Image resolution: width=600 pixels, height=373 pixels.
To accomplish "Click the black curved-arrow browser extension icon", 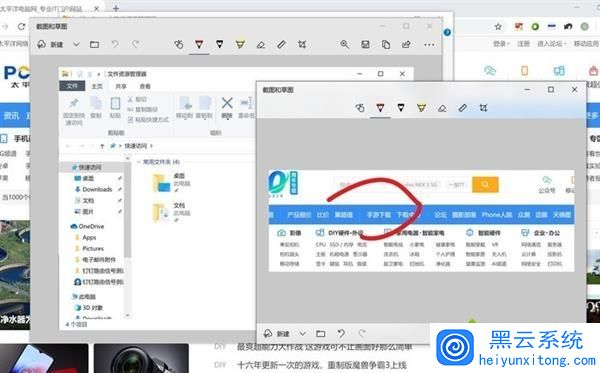I will click(568, 26).
